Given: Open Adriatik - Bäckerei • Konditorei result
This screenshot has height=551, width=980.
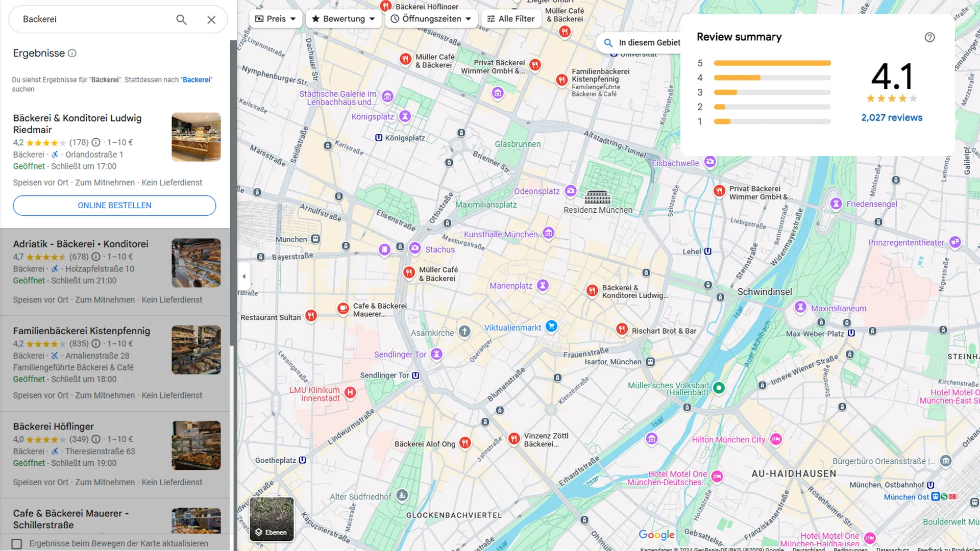Looking at the screenshot, I should click(x=81, y=244).
